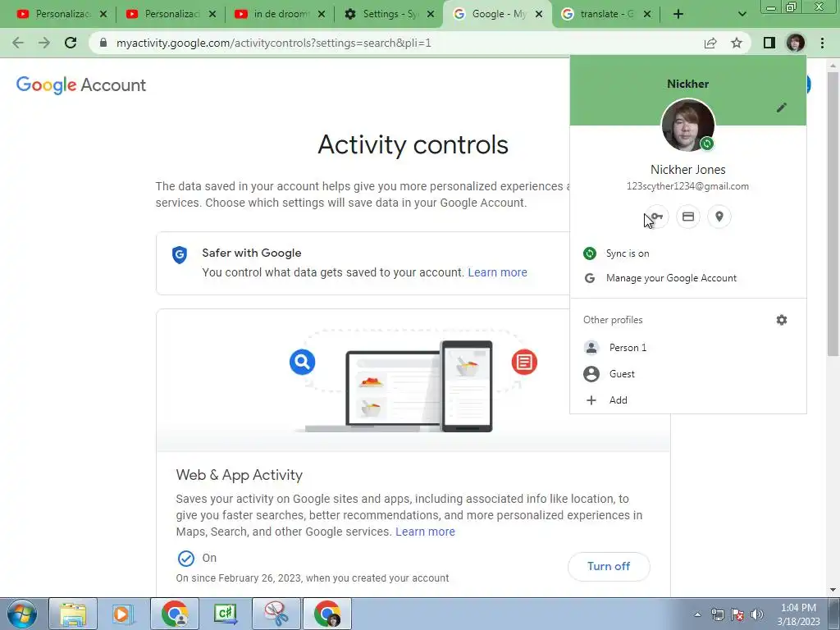This screenshot has height=630, width=840.
Task: Switch to first Personalizac YouTube tab
Action: pyautogui.click(x=62, y=14)
